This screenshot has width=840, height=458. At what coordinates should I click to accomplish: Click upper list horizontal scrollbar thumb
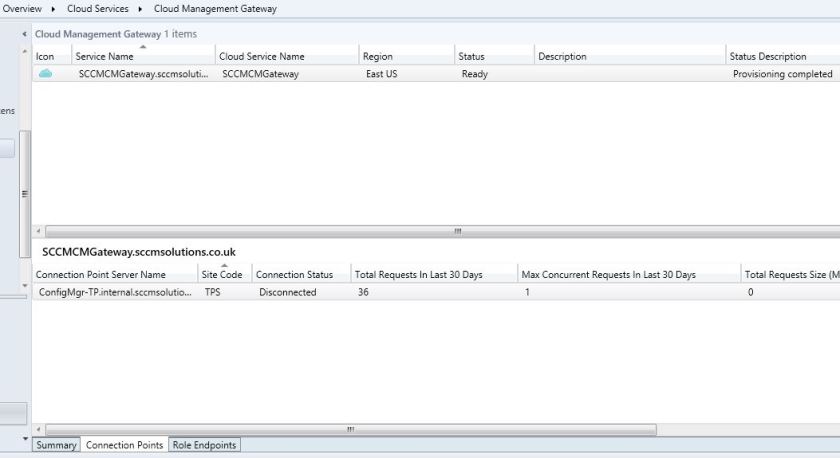[x=442, y=231]
